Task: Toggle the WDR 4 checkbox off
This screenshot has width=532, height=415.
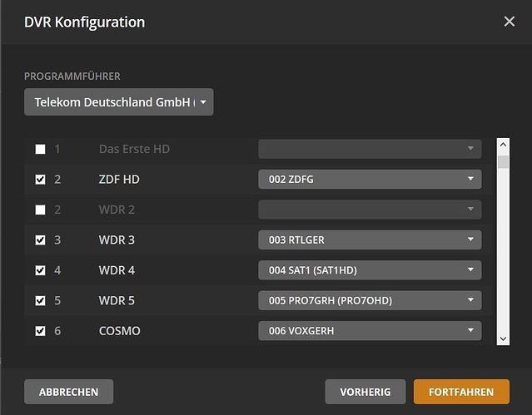Action: tap(40, 270)
